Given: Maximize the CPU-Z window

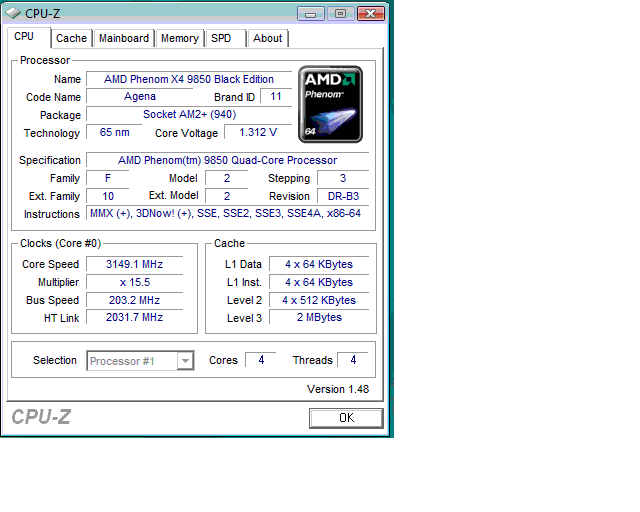Looking at the screenshot, I should tap(340, 14).
